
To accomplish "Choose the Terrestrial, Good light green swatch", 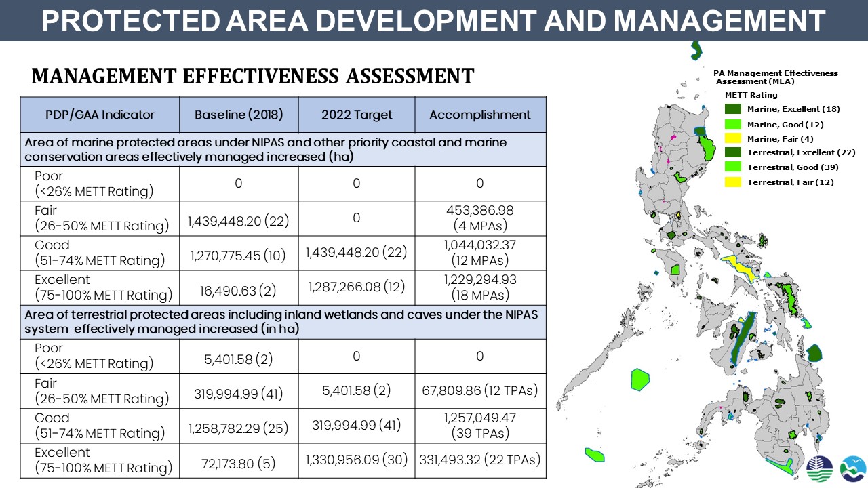I will [x=733, y=167].
